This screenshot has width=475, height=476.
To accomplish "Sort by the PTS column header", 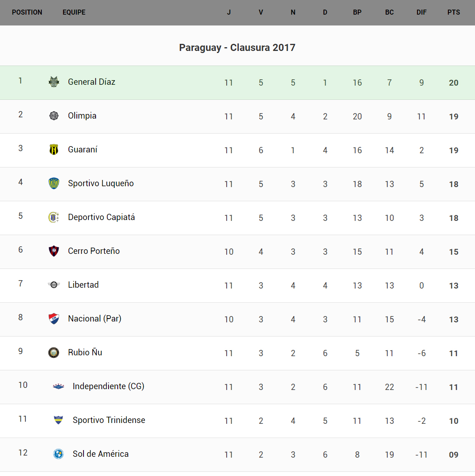I will tap(453, 13).
